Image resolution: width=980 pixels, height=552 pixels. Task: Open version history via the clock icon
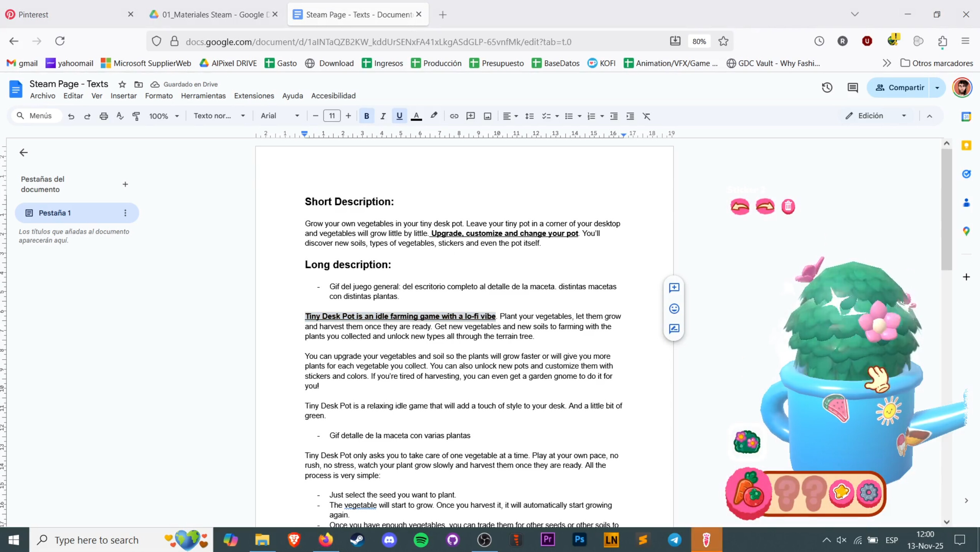point(827,88)
